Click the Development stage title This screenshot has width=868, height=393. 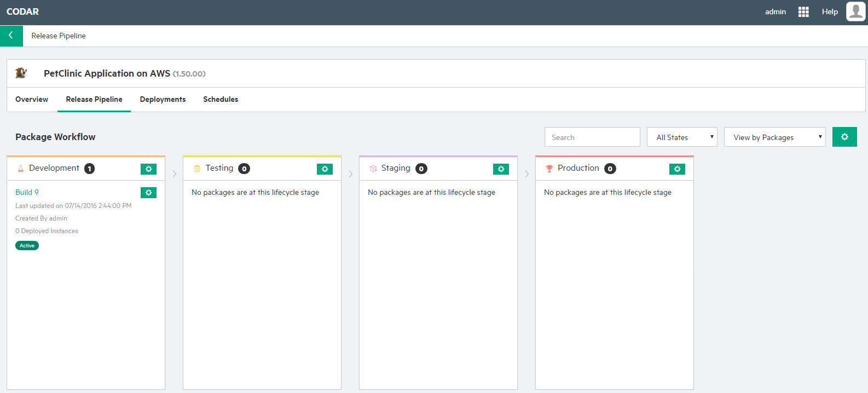coord(54,168)
